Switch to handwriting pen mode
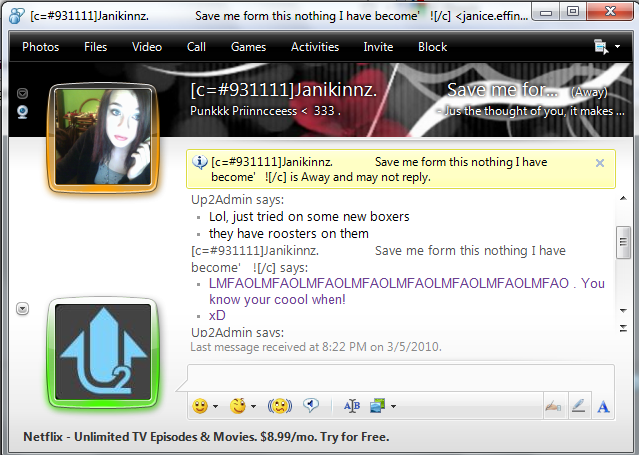 pos(579,406)
